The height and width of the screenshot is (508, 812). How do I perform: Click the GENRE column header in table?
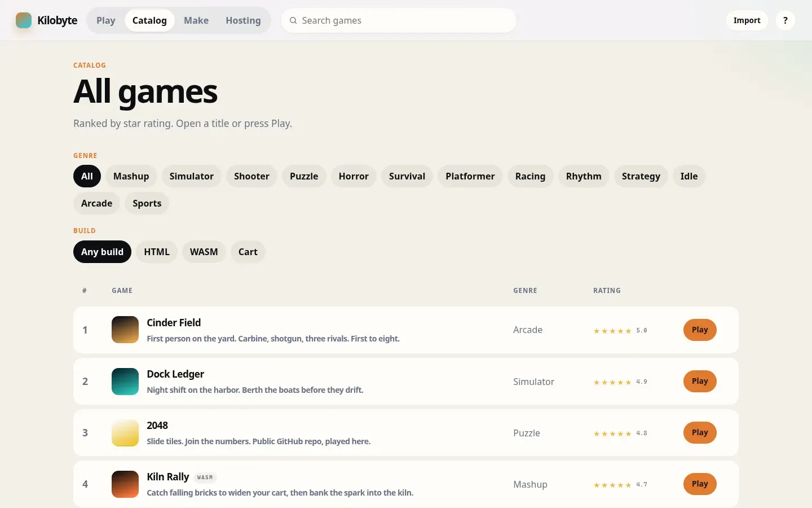pyautogui.click(x=525, y=291)
